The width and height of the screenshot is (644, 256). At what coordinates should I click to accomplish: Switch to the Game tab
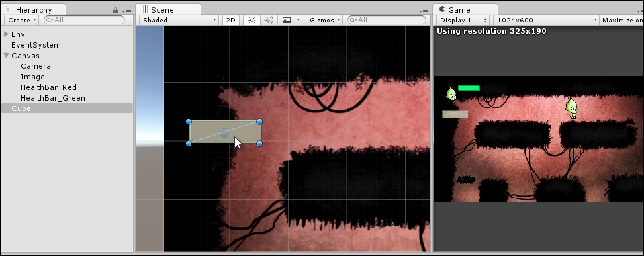465,10
